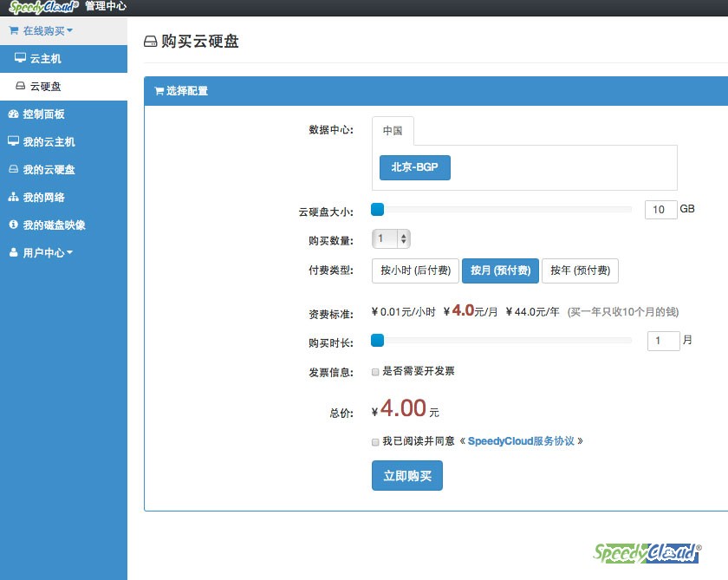Select 按年 (预付费) billing type
The image size is (728, 580).
coord(580,270)
